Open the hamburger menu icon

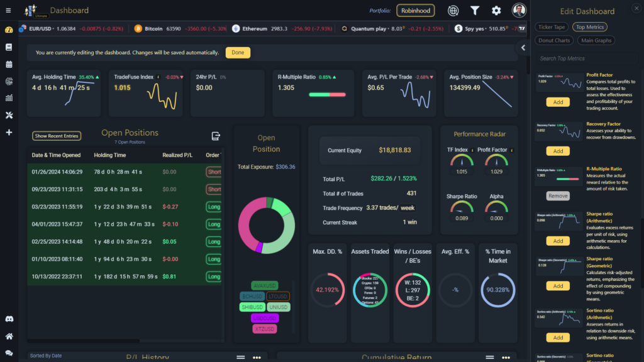tap(8, 10)
